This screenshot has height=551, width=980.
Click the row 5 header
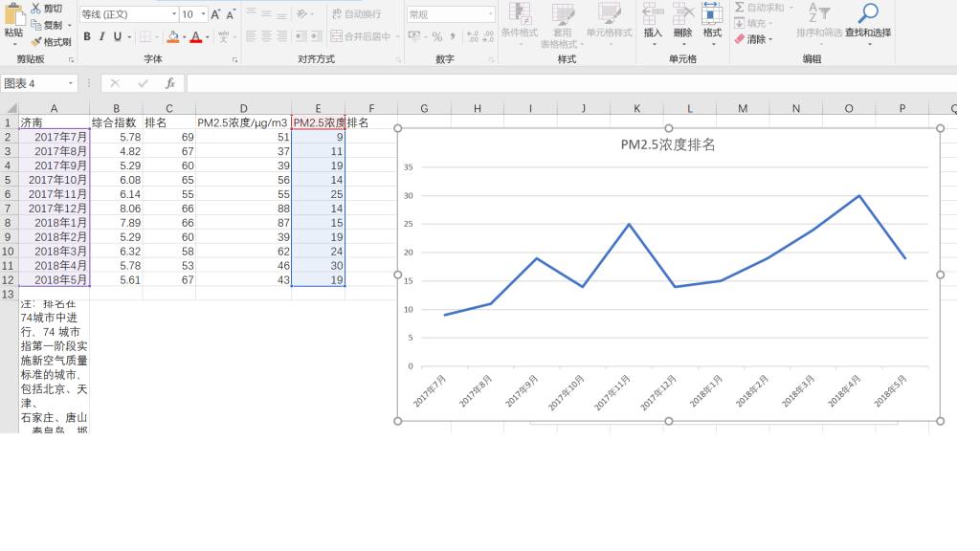coord(8,180)
